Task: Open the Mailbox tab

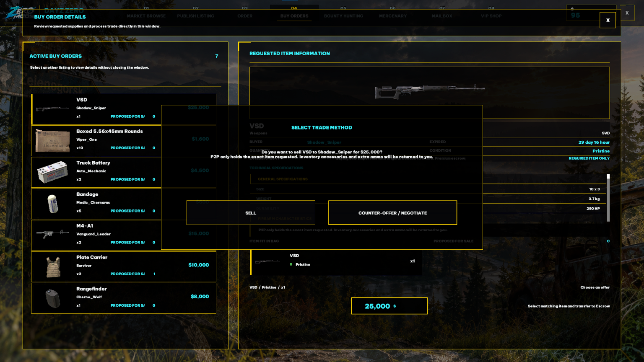Action: [442, 16]
